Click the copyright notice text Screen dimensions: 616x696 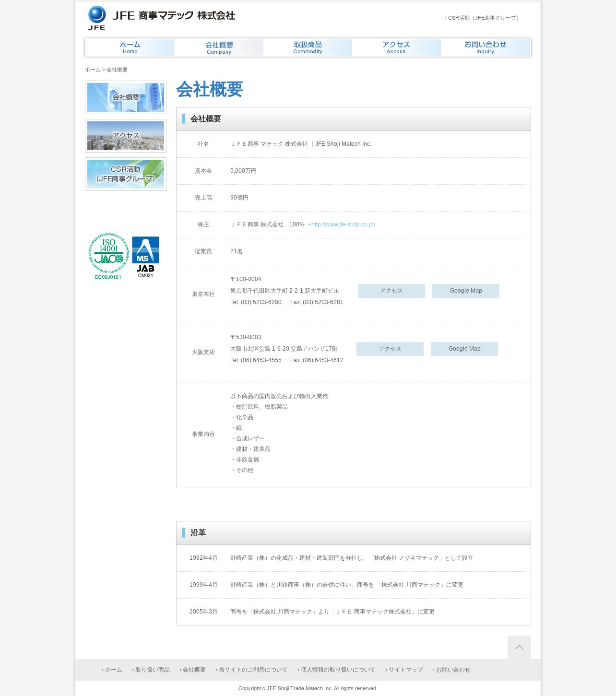(308, 688)
